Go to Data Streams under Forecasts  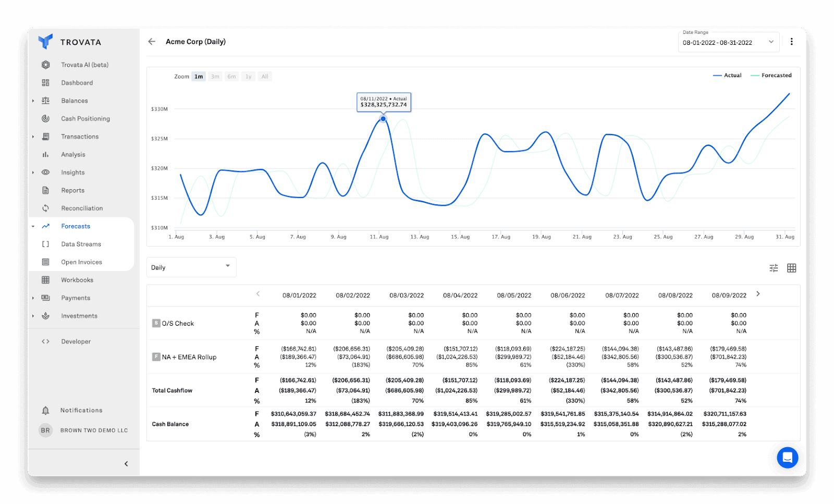tap(81, 244)
